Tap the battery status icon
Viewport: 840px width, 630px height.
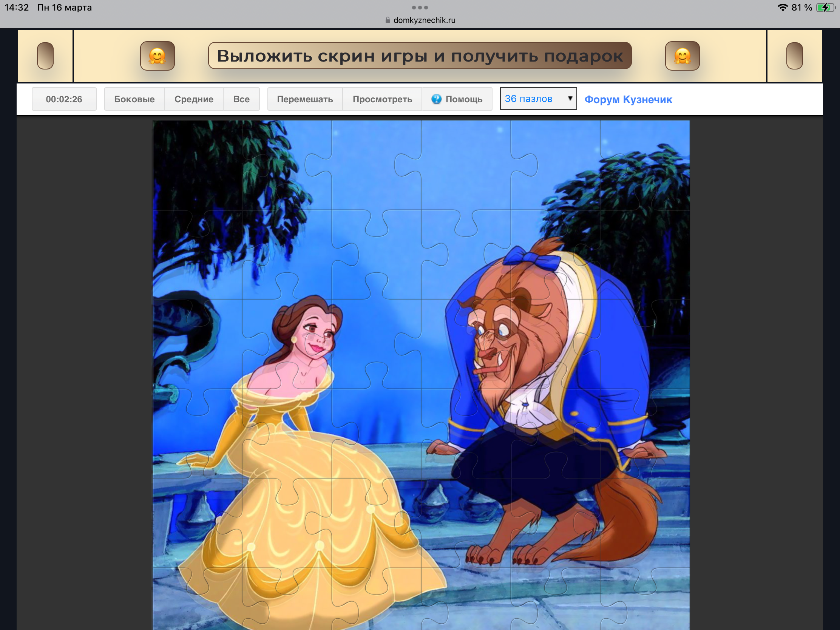click(x=826, y=8)
